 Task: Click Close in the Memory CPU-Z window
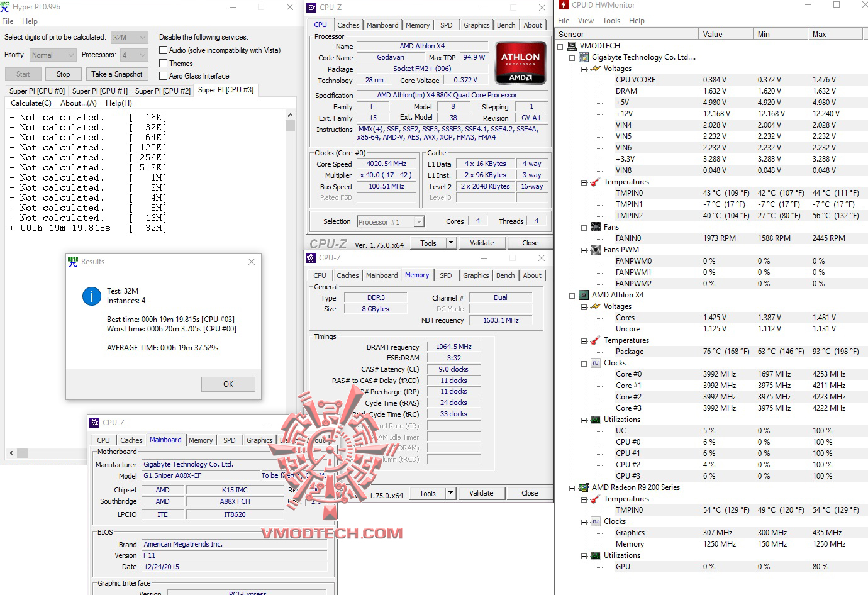click(x=530, y=493)
